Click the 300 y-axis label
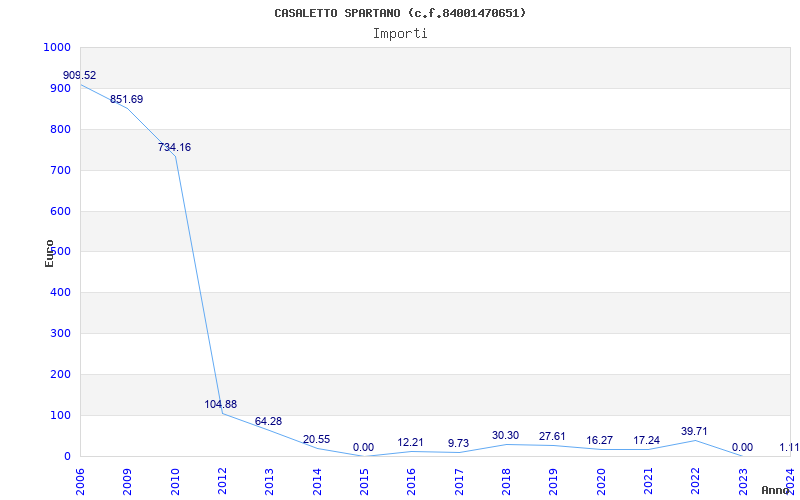The width and height of the screenshot is (800, 500). click(x=60, y=333)
